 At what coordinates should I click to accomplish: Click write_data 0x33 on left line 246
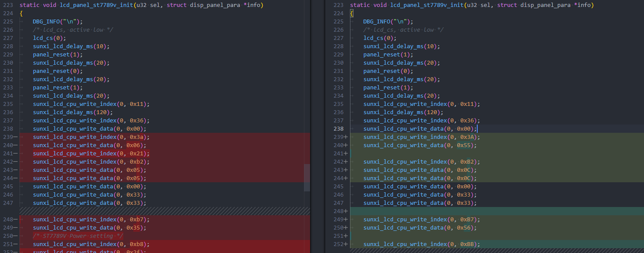(90, 195)
